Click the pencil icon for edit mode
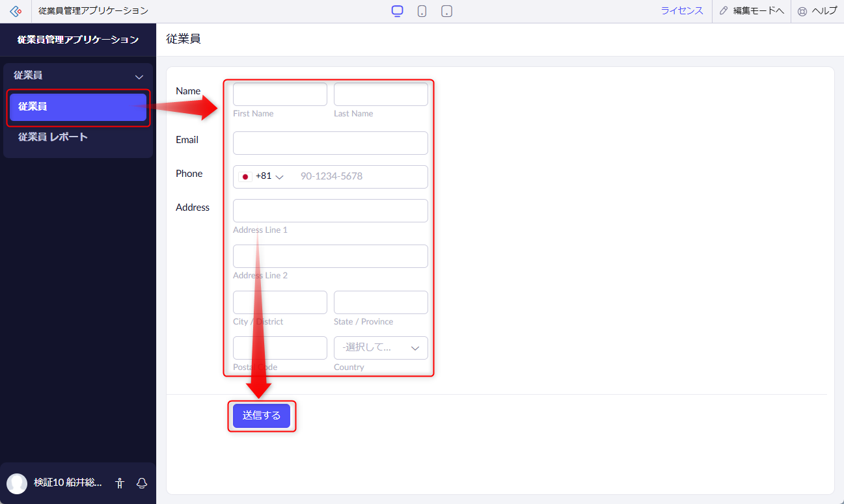This screenshot has height=504, width=844. [724, 11]
